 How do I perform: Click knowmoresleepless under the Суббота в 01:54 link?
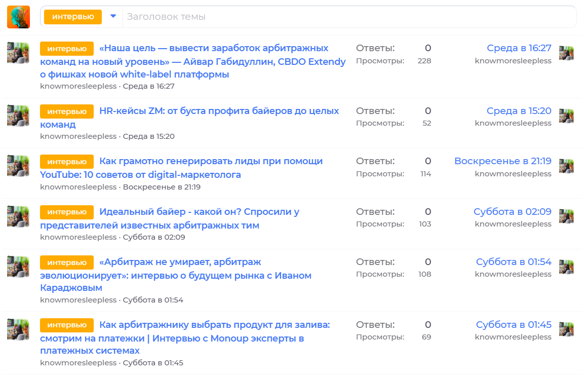[x=513, y=274]
